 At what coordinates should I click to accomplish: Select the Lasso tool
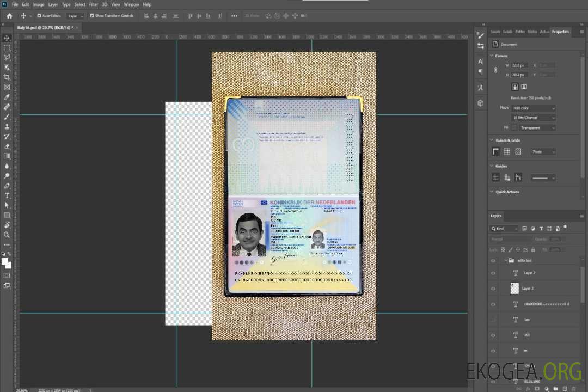(x=7, y=57)
